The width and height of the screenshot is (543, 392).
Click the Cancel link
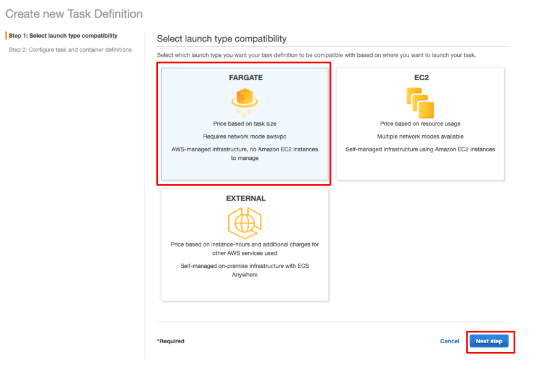(x=449, y=341)
